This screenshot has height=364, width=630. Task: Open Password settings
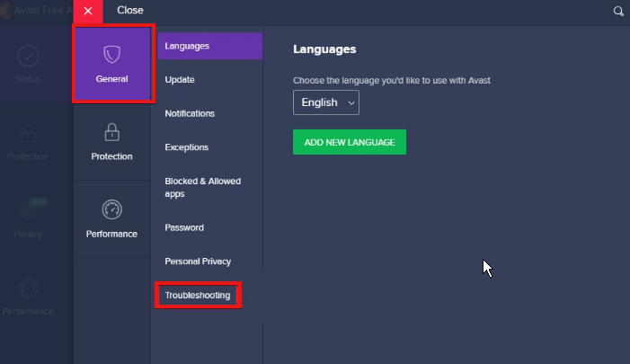(x=184, y=227)
